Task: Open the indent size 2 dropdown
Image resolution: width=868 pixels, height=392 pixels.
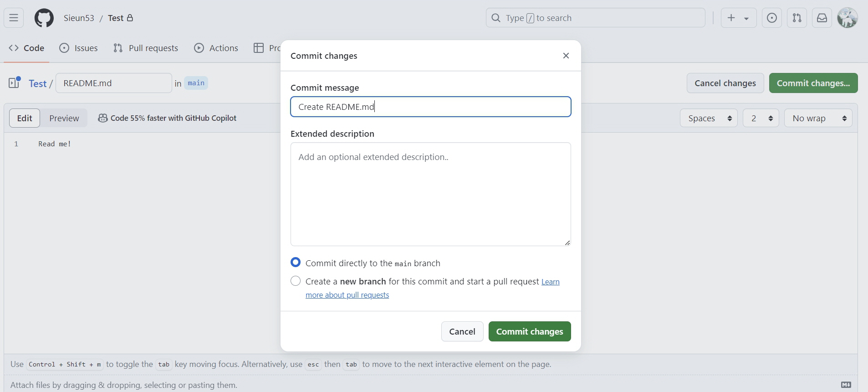Action: coord(761,118)
